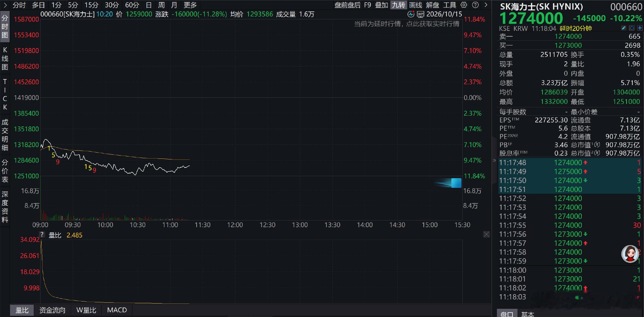Screen dimensions: 644x317
Task: Open 深度资料 sidebar tab
Action: pyautogui.click(x=5, y=207)
